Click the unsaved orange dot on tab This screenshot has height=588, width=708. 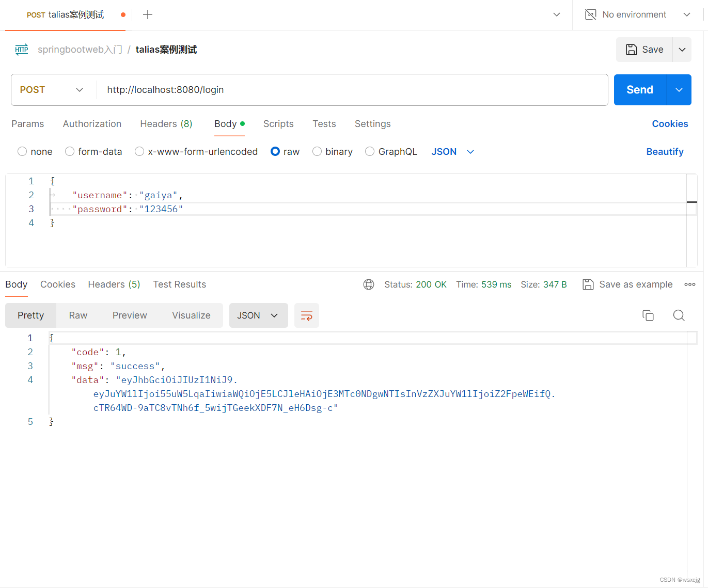[x=123, y=14]
